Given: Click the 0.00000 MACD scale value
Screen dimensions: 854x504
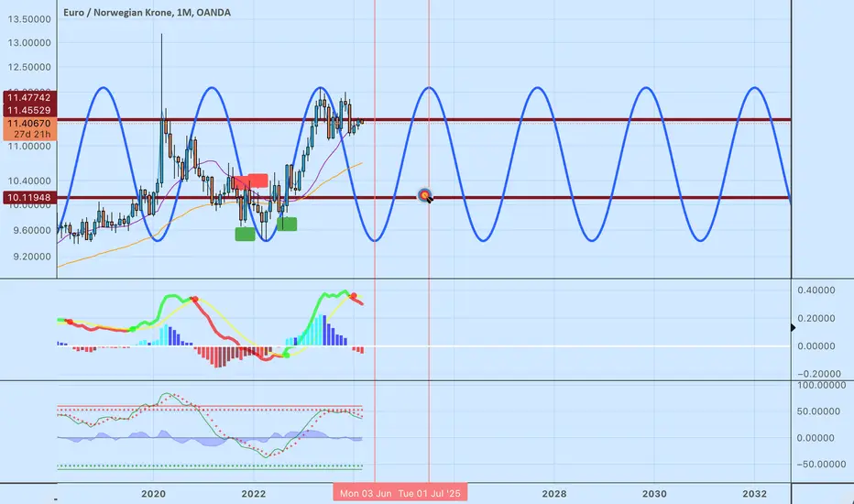Looking at the screenshot, I should click(x=816, y=346).
